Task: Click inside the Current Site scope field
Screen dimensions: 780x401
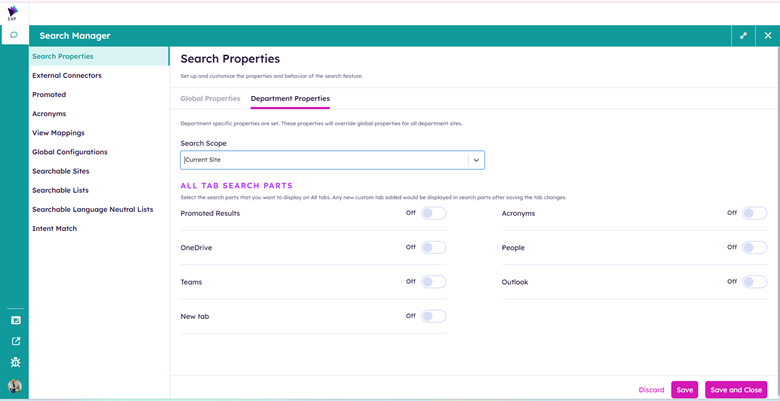Action: (x=320, y=160)
